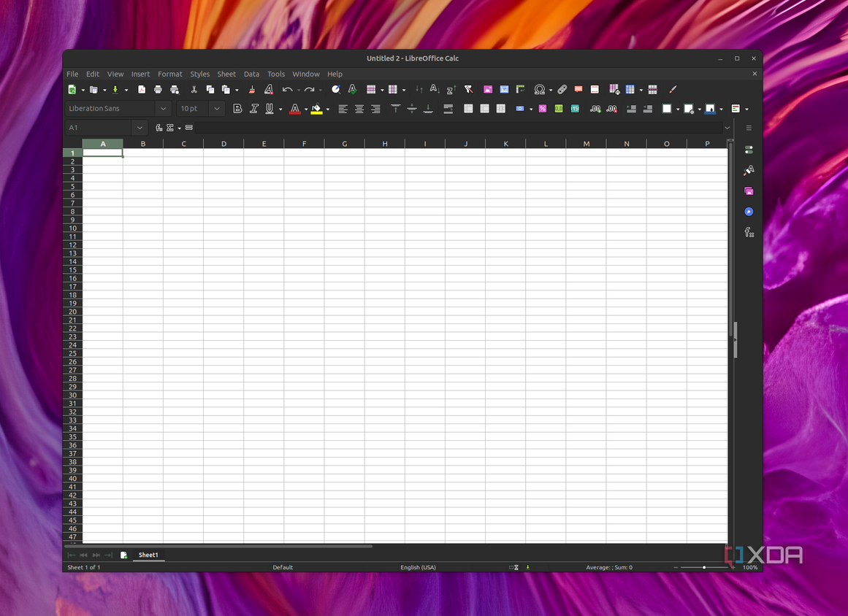Show the draw functions
Screen dimensions: 848x616
click(x=672, y=90)
